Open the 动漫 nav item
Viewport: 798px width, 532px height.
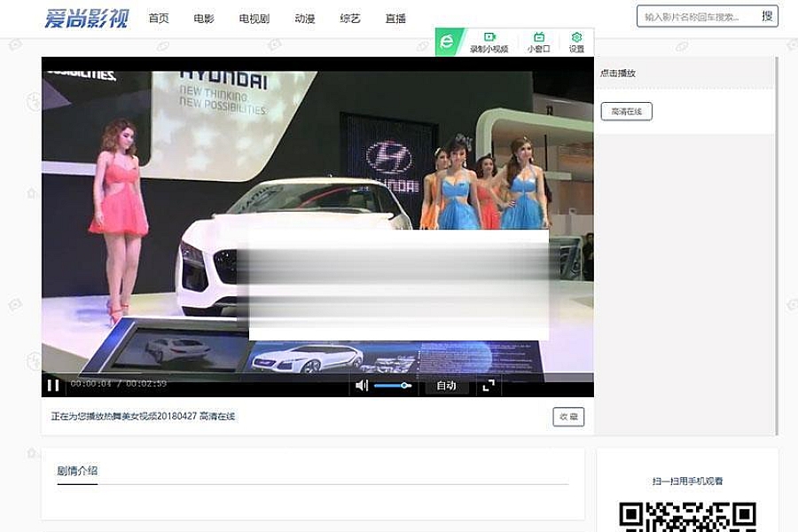click(304, 19)
